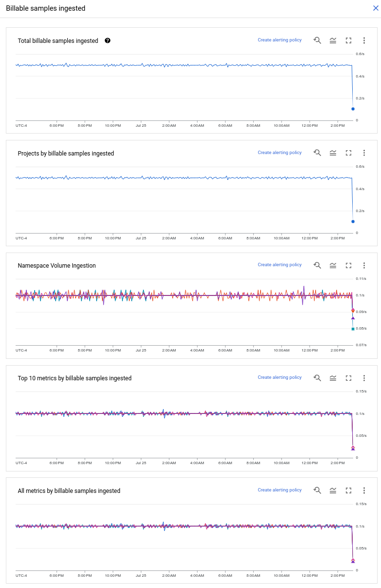Create alerting policy for Namespace Volume Ingestion
The height and width of the screenshot is (588, 381).
click(280, 264)
